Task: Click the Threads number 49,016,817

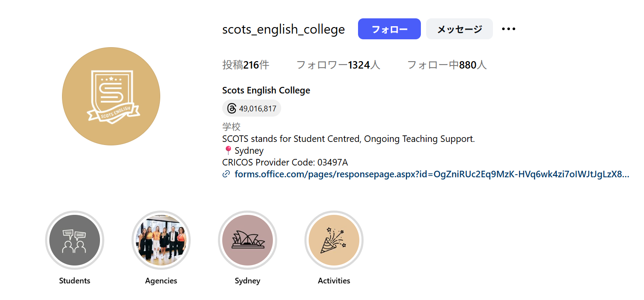Action: 258,109
